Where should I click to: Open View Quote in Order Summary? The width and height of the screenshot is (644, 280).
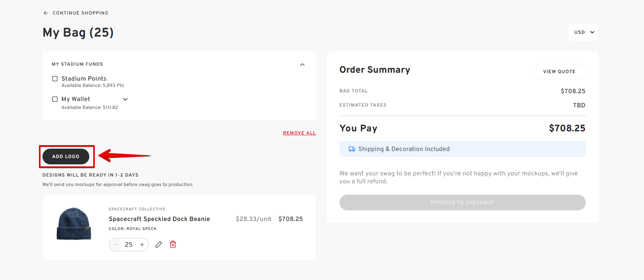tap(559, 72)
